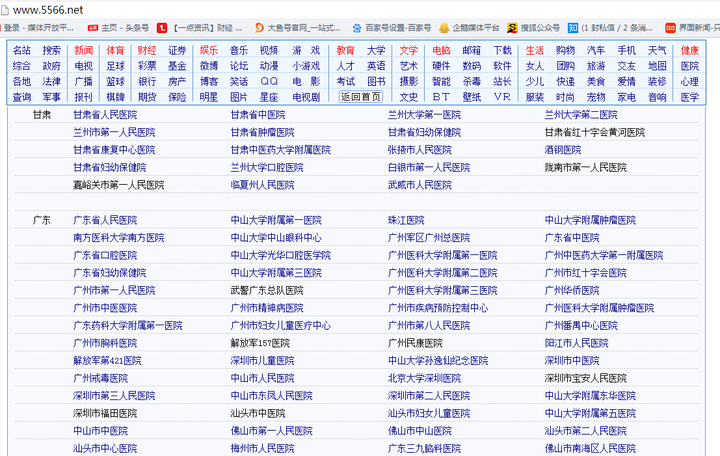Open the 名站 navigation category
The width and height of the screenshot is (720, 456).
[x=22, y=50]
